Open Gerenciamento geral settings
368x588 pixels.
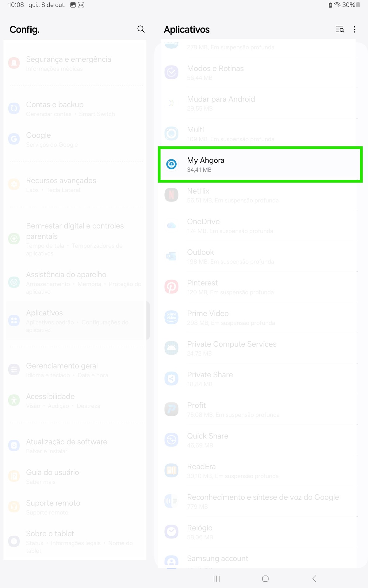point(75,370)
